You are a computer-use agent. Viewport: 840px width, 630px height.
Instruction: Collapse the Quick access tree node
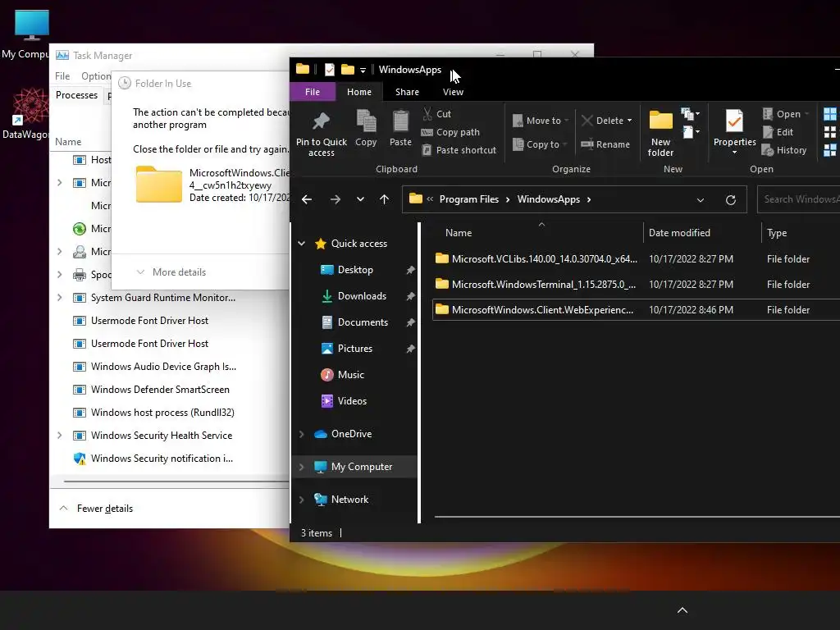click(x=302, y=244)
